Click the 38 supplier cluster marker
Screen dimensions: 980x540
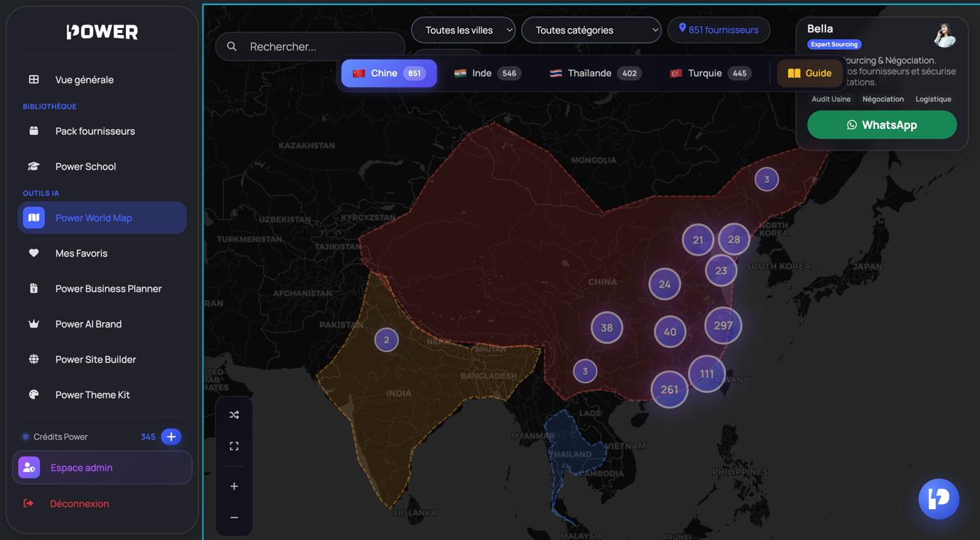607,327
